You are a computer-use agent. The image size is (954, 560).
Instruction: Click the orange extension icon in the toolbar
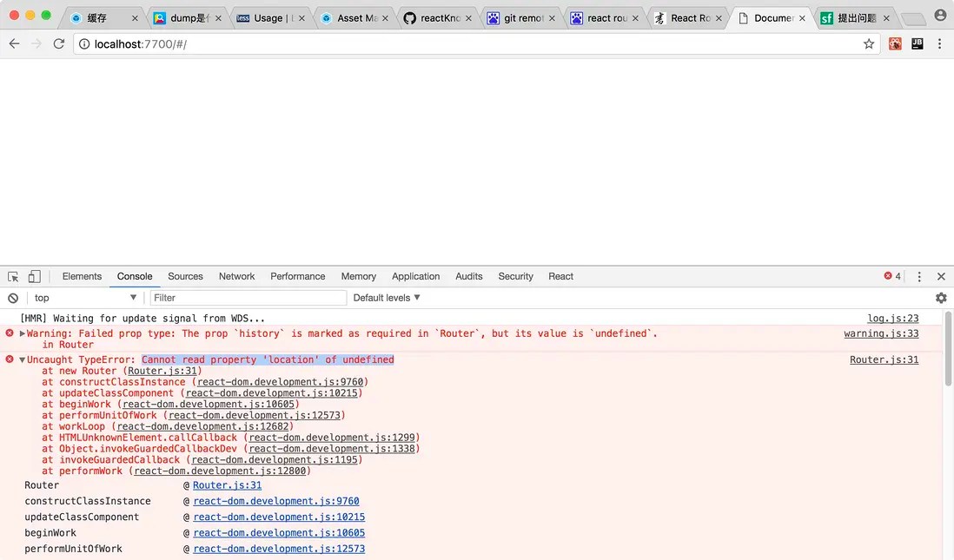pos(895,43)
